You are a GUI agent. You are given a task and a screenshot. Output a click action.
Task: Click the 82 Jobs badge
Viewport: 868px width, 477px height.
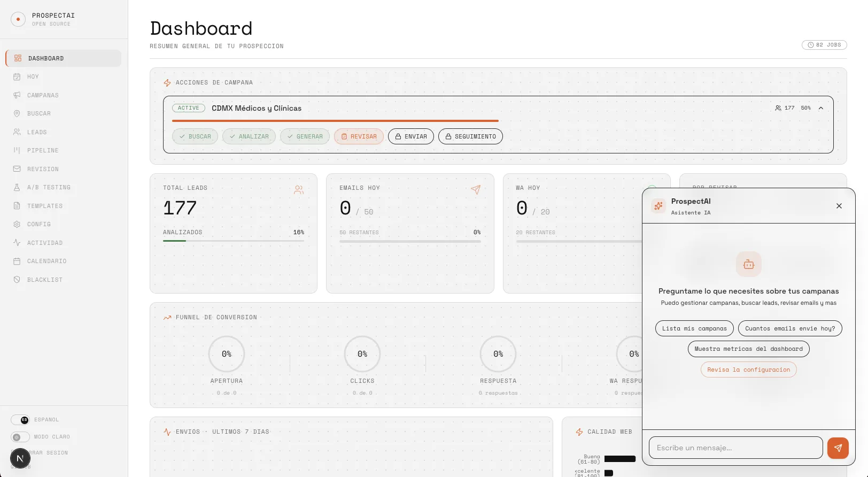(824, 45)
